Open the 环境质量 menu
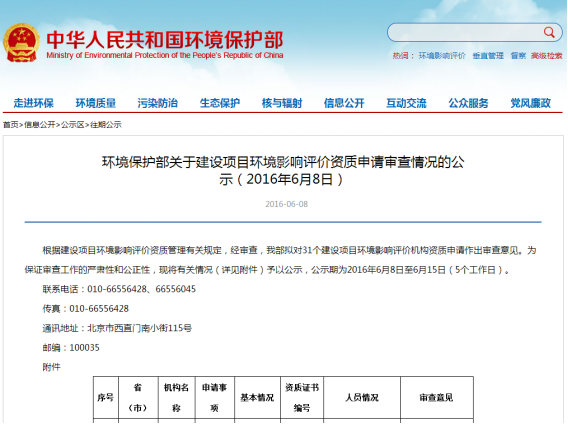568x424 pixels. pos(96,103)
